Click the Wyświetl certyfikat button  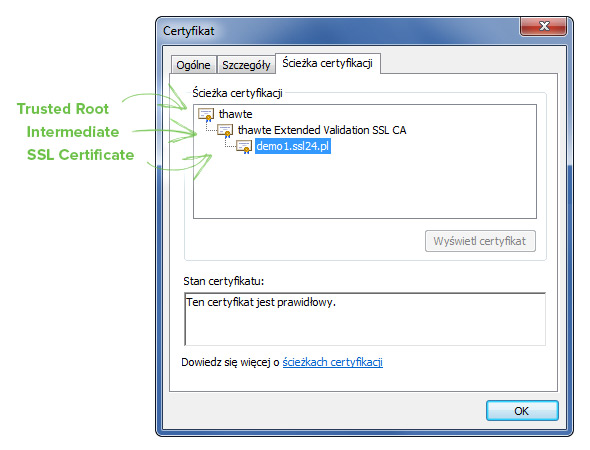pyautogui.click(x=480, y=241)
